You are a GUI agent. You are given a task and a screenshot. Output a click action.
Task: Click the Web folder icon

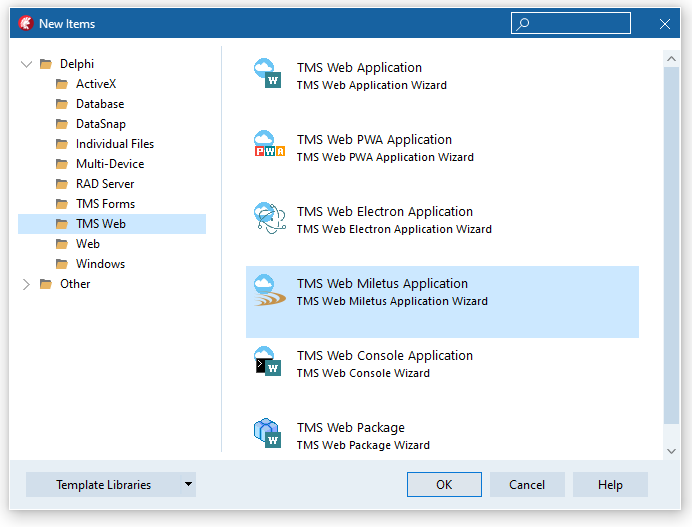pyautogui.click(x=62, y=244)
